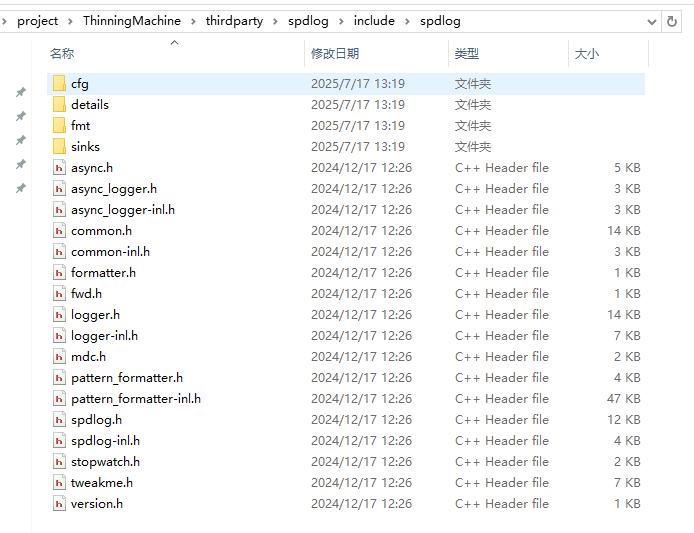Select the details folder name
Viewport: 694px width, 533px height.
90,104
